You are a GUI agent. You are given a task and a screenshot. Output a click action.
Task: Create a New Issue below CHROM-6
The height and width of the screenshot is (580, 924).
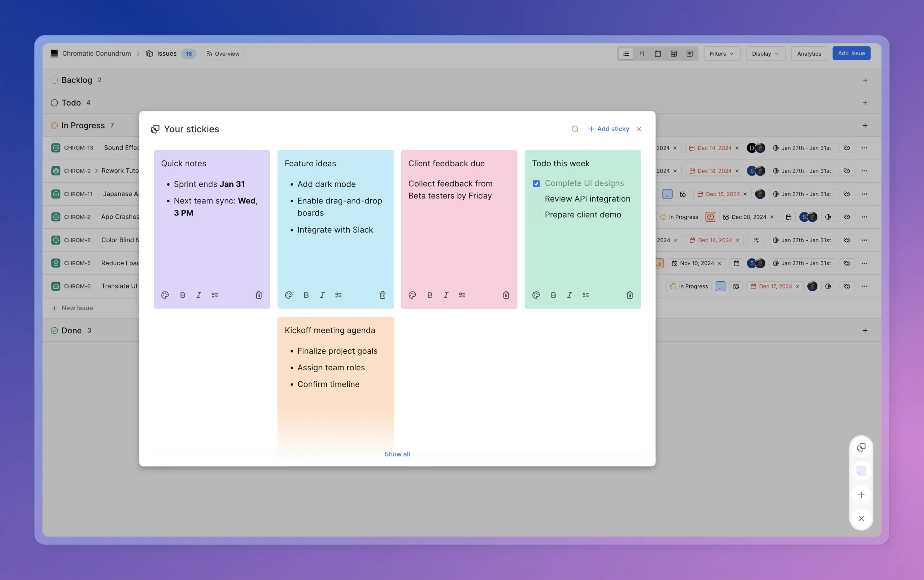77,308
